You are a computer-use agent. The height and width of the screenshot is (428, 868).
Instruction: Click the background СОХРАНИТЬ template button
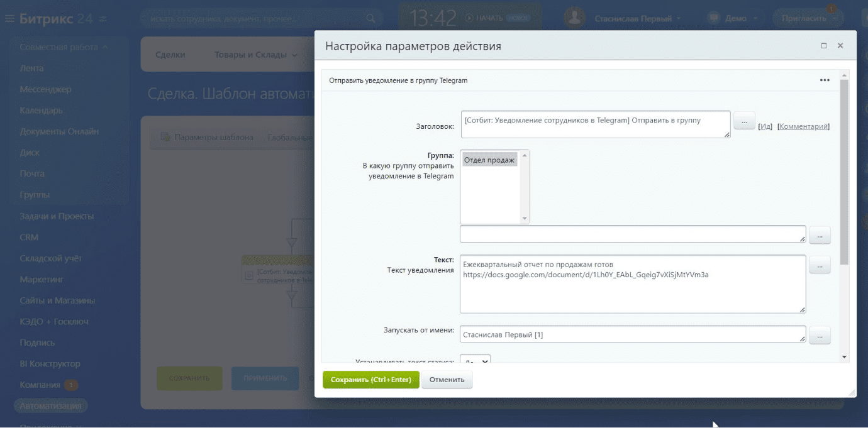pos(189,378)
